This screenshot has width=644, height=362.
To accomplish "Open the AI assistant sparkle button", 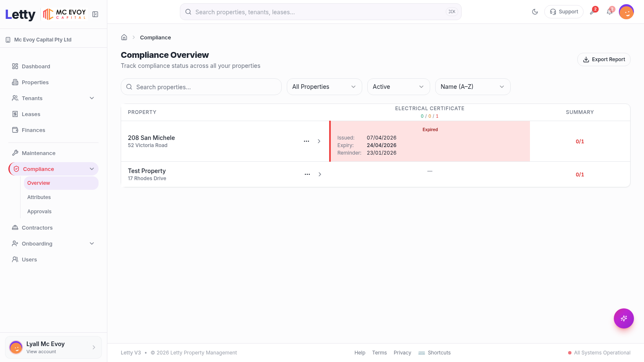I will pos(624,318).
